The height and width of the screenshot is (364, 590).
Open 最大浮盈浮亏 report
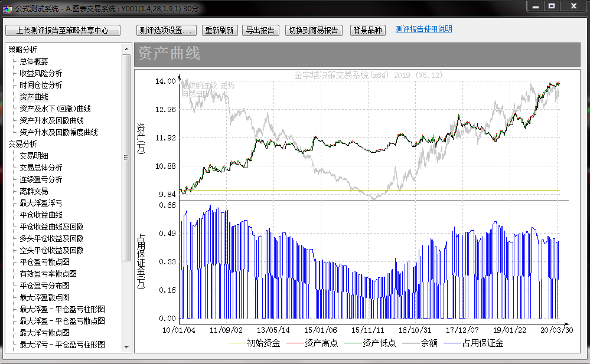(x=41, y=203)
